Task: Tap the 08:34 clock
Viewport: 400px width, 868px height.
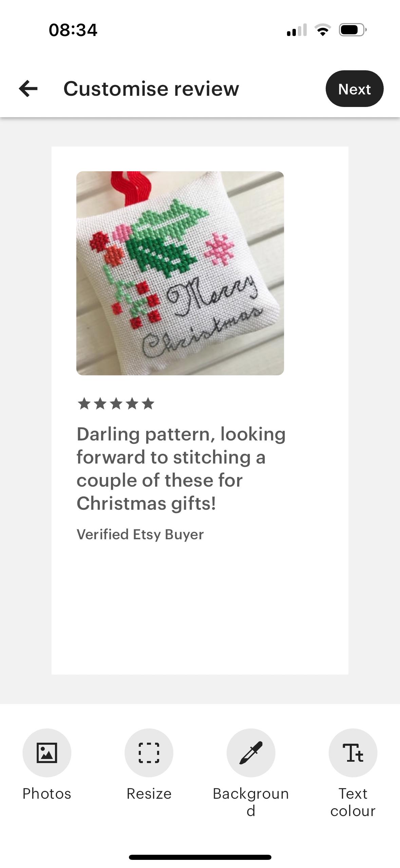Action: (x=73, y=30)
